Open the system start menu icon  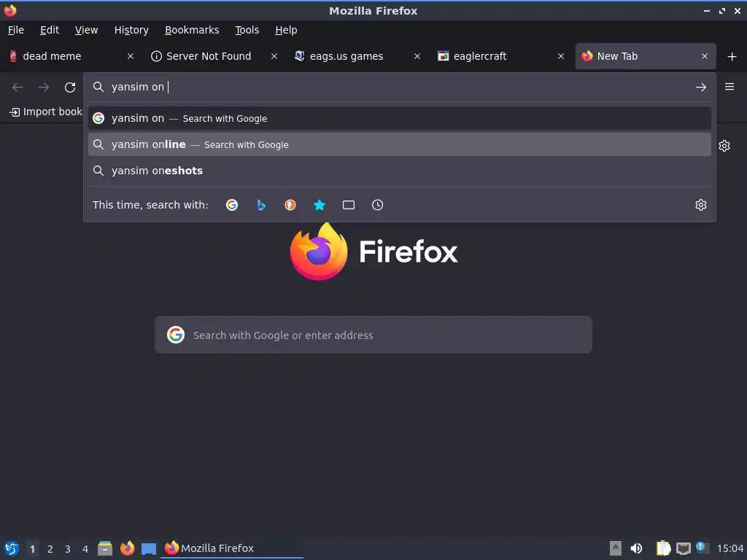click(x=12, y=548)
